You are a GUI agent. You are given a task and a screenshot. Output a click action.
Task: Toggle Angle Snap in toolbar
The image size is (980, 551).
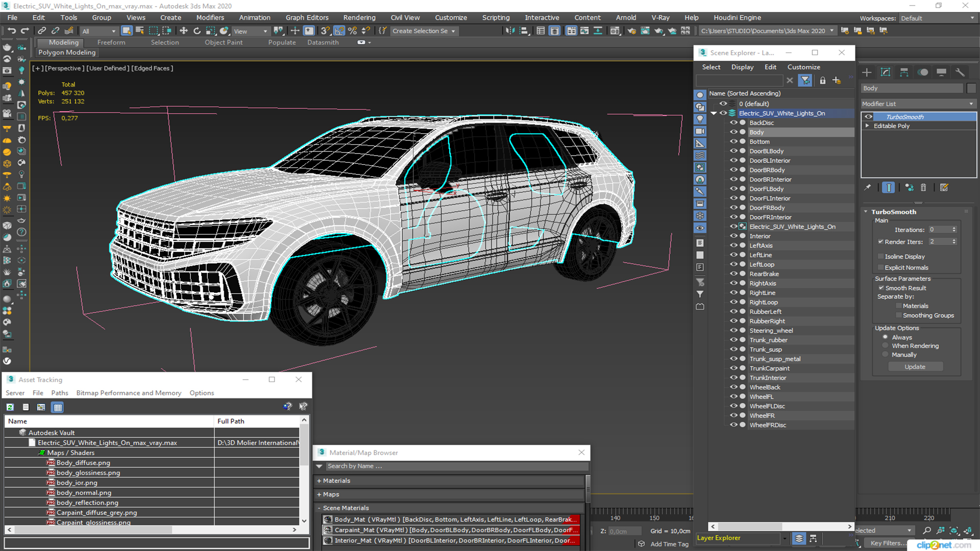[339, 31]
